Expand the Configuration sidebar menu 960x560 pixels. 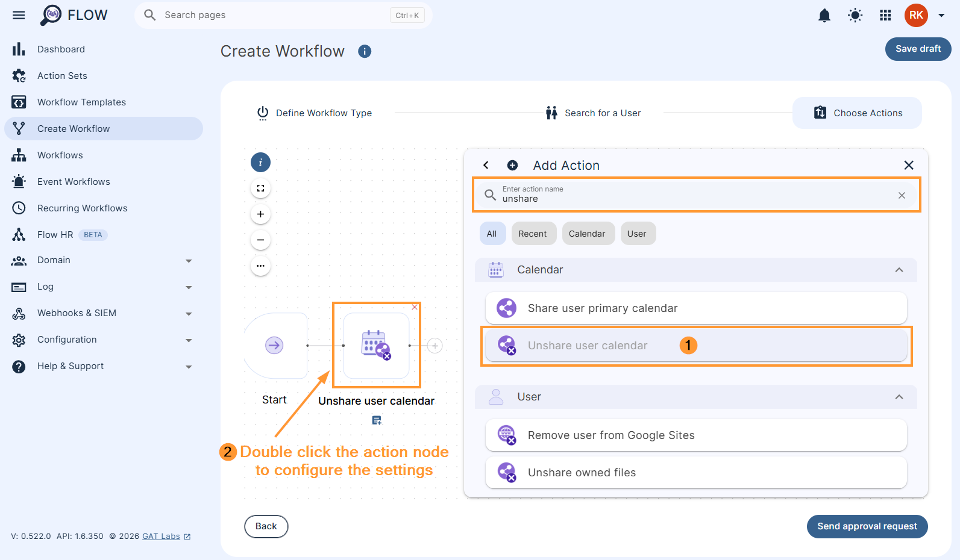(189, 341)
